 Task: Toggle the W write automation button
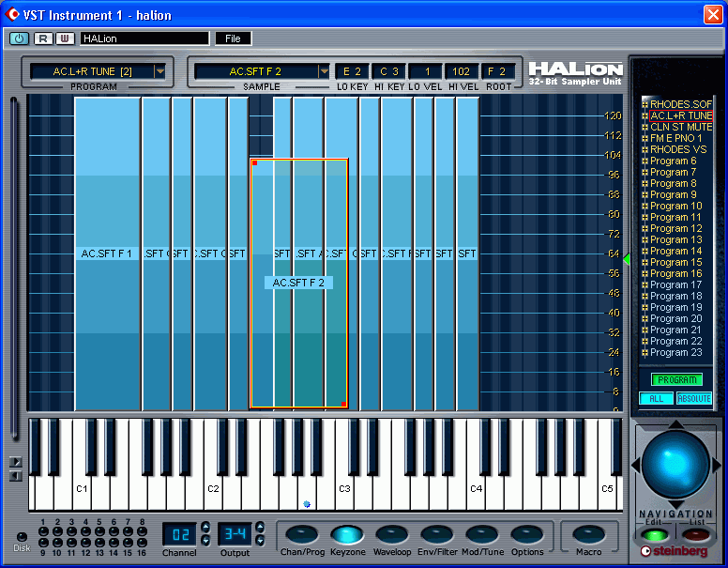click(x=65, y=38)
